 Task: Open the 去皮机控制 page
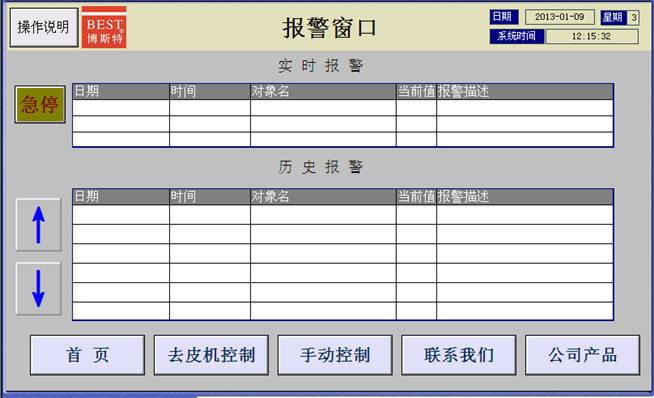click(211, 355)
